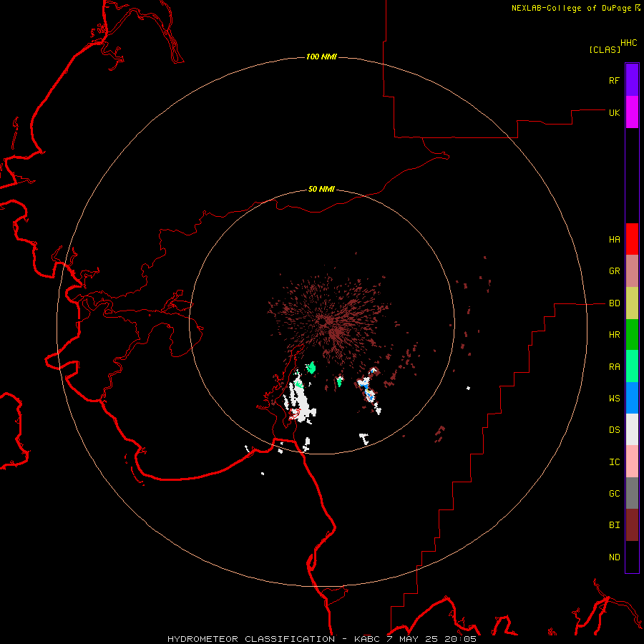Image resolution: width=644 pixels, height=644 pixels.
Task: Click the HHC product label
Action: [629, 43]
